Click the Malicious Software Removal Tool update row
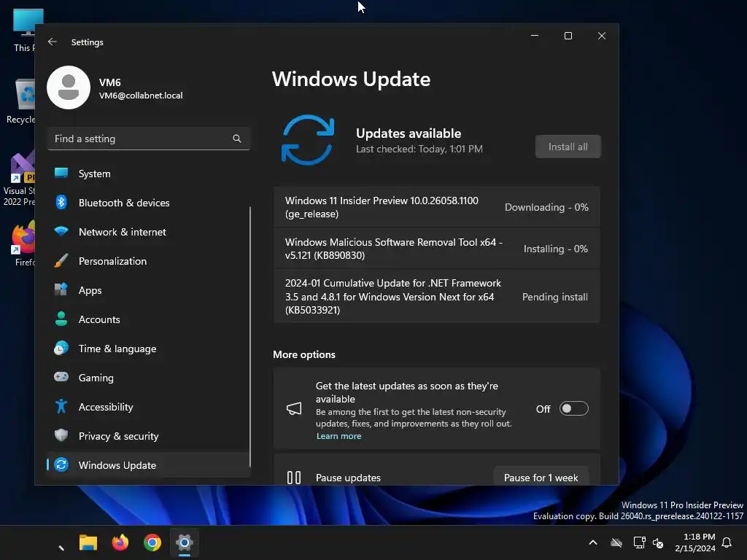Screen dimensions: 747x560 point(436,249)
